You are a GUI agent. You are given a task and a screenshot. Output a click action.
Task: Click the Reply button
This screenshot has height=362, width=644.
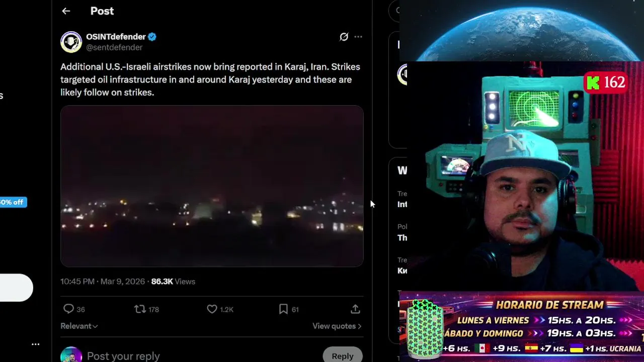point(343,355)
